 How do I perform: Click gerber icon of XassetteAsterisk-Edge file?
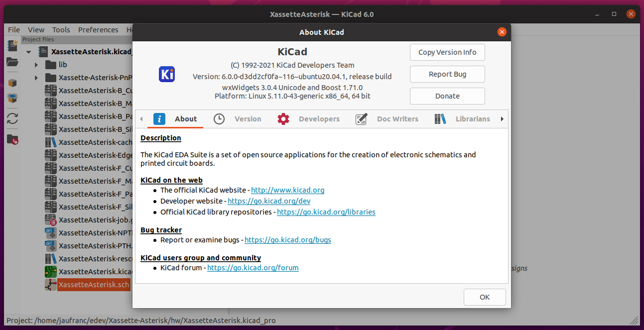(51, 155)
